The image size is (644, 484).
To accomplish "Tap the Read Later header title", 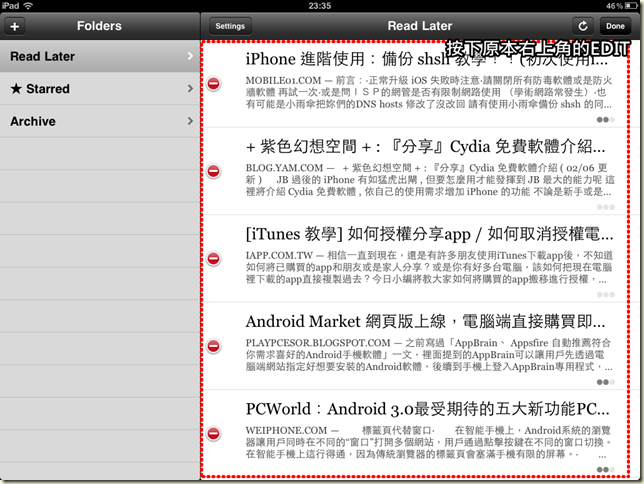I will [420, 26].
